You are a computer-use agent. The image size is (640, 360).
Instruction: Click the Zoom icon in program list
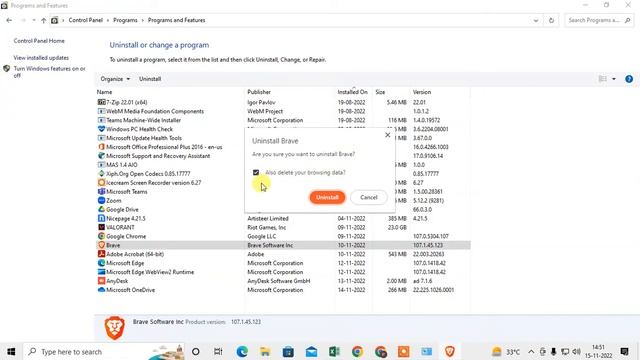[x=101, y=200]
